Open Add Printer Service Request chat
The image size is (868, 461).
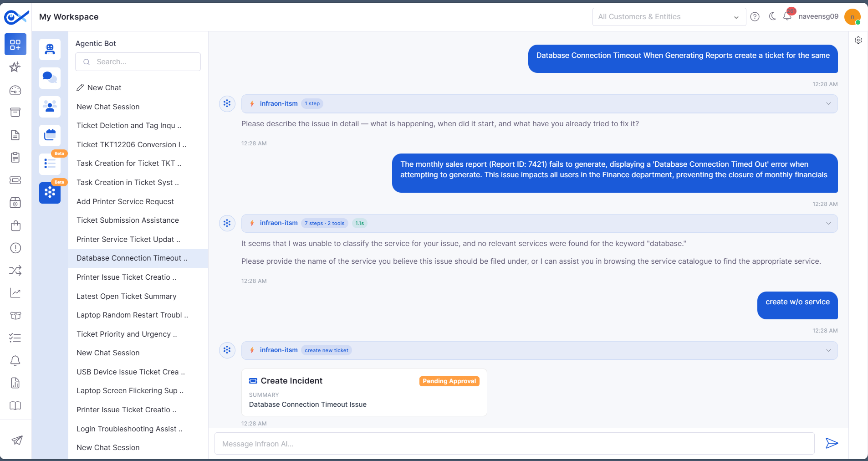click(x=125, y=201)
